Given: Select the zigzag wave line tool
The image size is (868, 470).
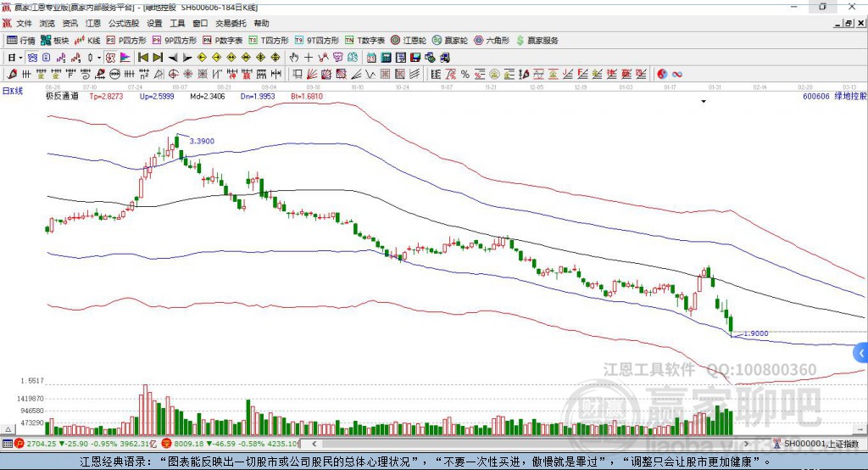Looking at the screenshot, I should tap(370, 75).
